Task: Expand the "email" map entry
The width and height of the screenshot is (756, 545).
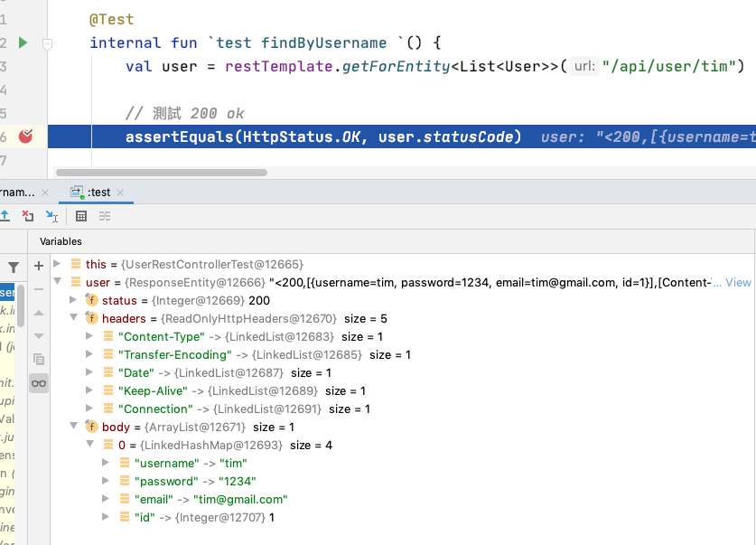Action: click(x=106, y=498)
